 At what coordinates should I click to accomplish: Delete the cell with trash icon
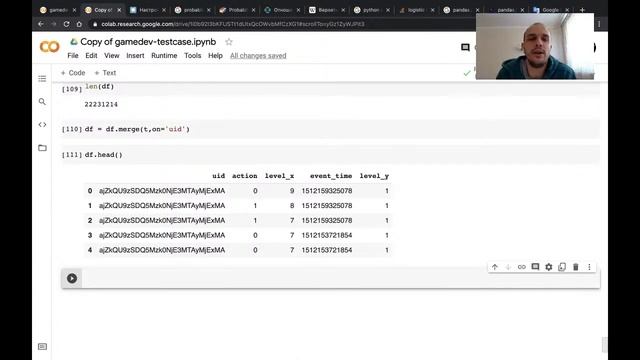tap(576, 267)
